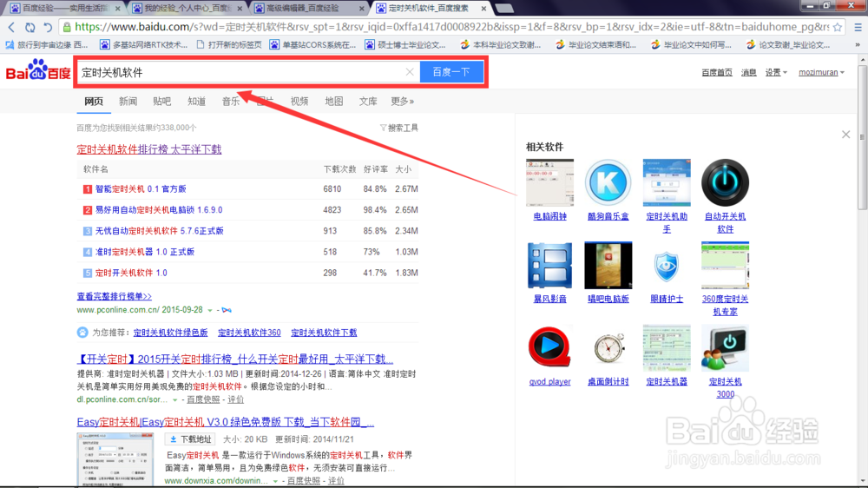Open dropdown arrow next to www.downxia.com

(275, 481)
